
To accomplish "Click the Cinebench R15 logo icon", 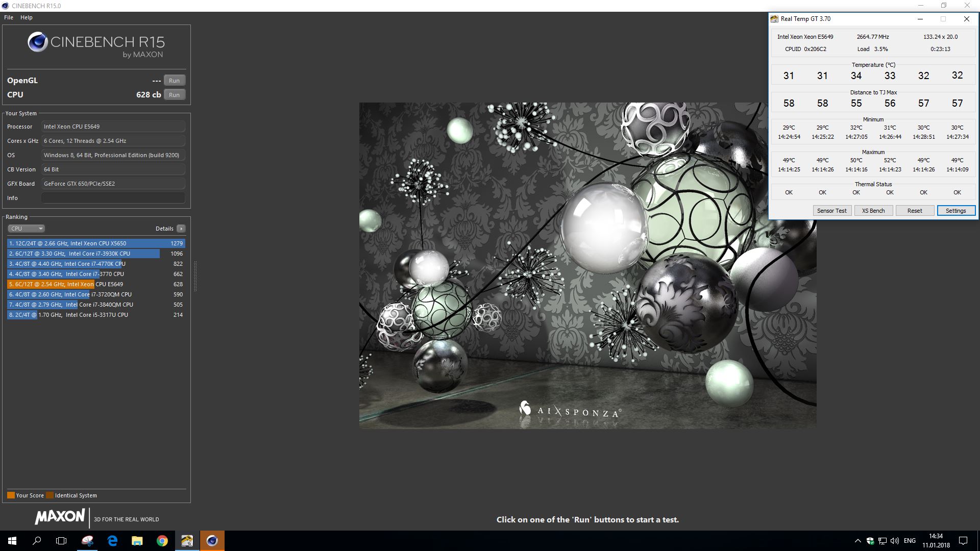I will (x=38, y=42).
